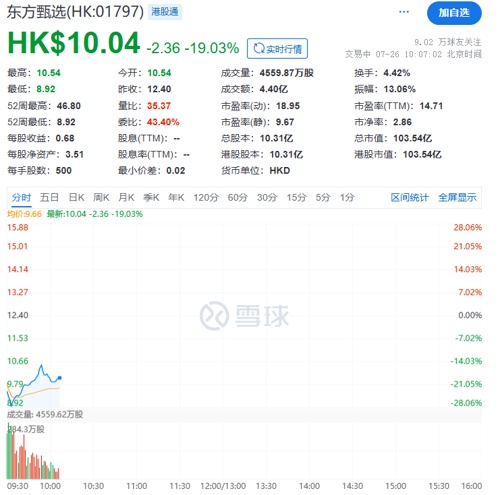Switch to the 周K chart tab

101,198
